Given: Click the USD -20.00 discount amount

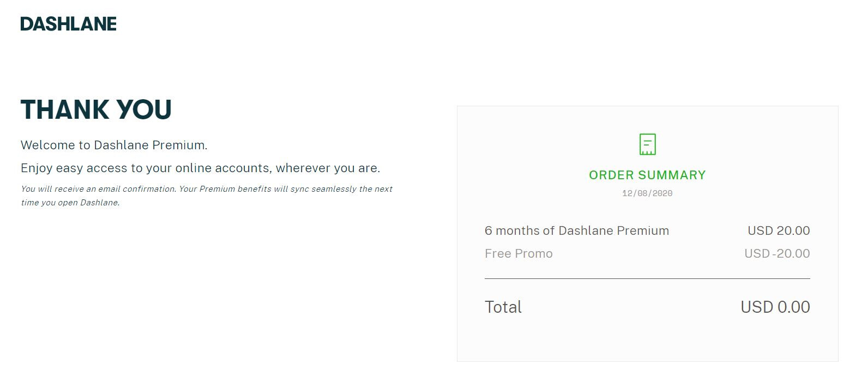Looking at the screenshot, I should [777, 254].
